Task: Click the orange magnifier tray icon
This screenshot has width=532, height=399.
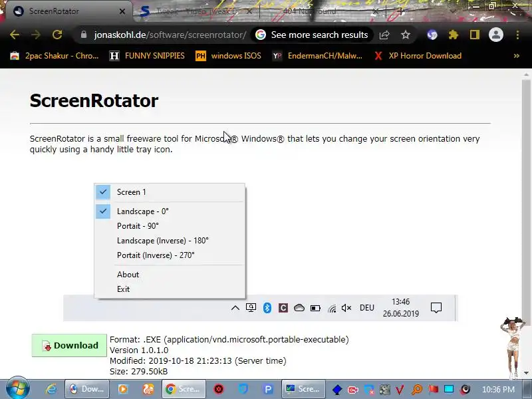Action: click(x=417, y=390)
